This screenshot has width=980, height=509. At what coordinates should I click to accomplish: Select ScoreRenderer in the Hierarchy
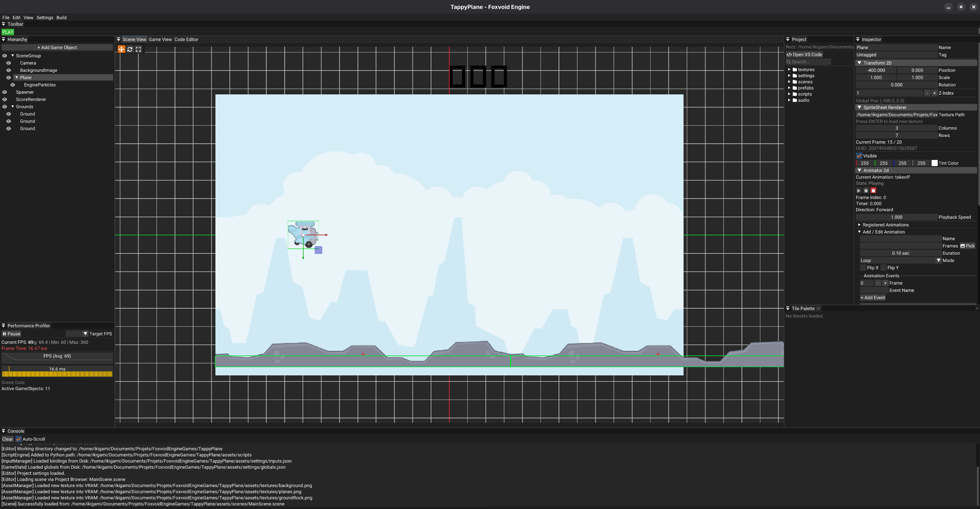click(31, 99)
